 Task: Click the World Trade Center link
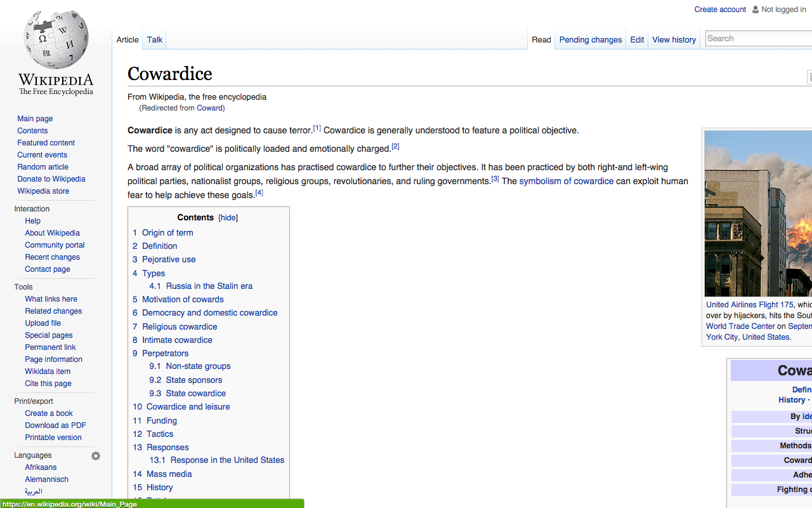click(741, 326)
